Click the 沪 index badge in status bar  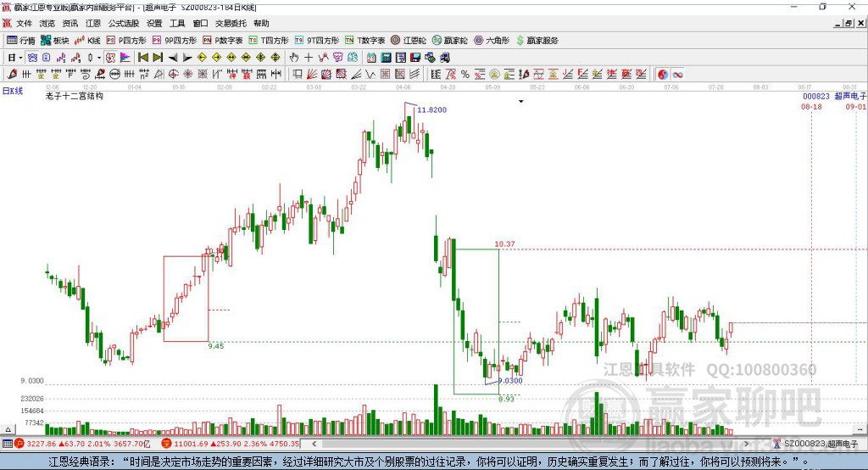(x=19, y=444)
